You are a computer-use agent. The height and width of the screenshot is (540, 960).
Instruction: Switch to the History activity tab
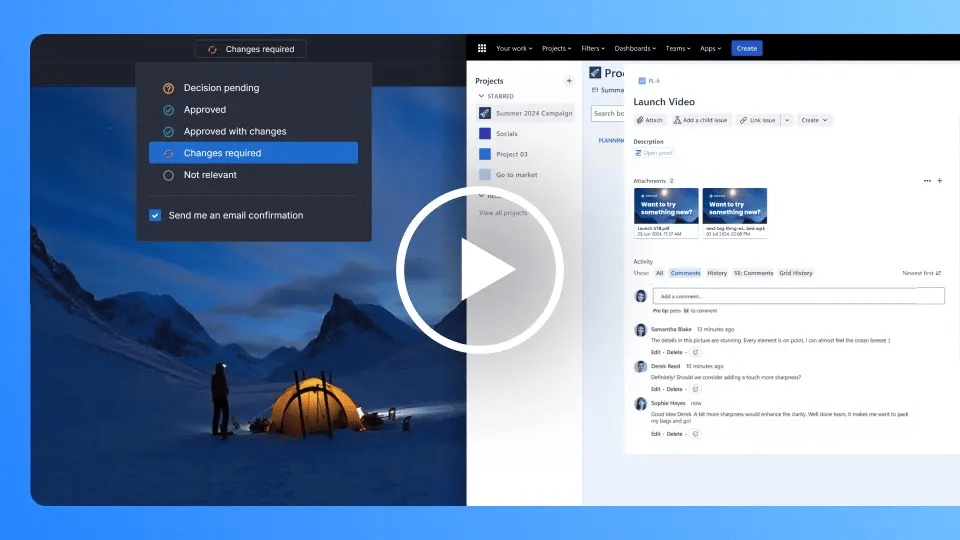[717, 273]
